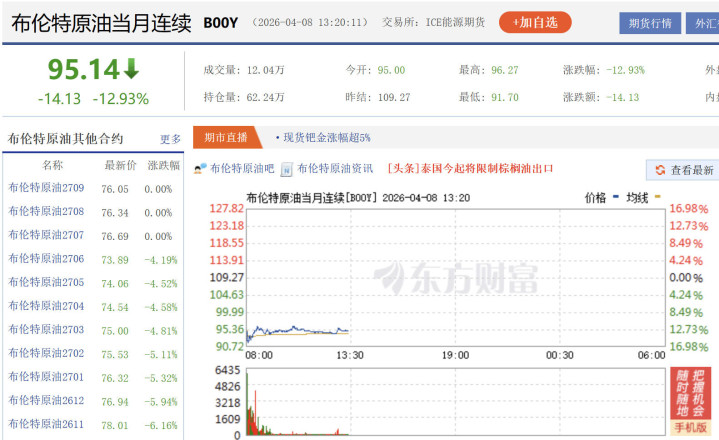The height and width of the screenshot is (440, 719).
Task: Click the 布伦特原油吧 forum icon
Action: point(199,169)
